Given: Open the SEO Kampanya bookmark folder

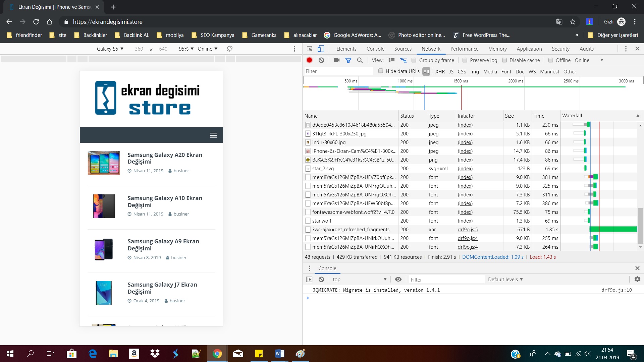Looking at the screenshot, I should (213, 35).
